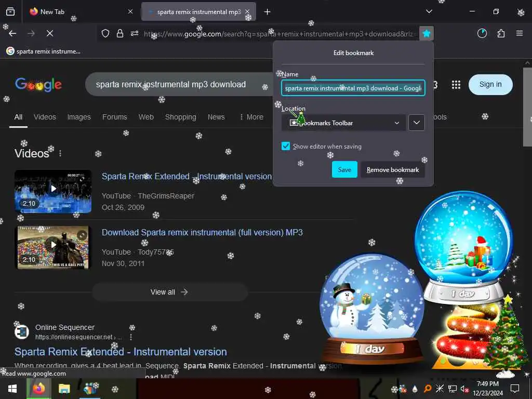This screenshot has width=532, height=399.
Task: Click the page vertical scrollbar thumb
Action: (x=527, y=107)
